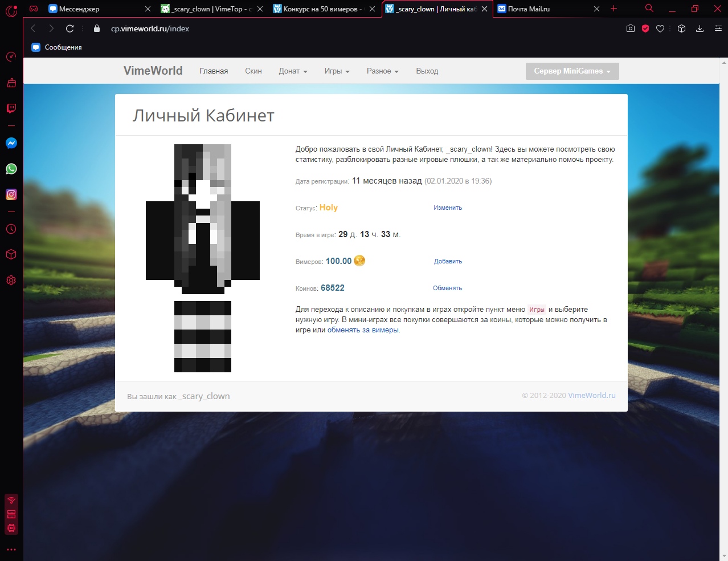Click the coins value 68522

(x=333, y=288)
